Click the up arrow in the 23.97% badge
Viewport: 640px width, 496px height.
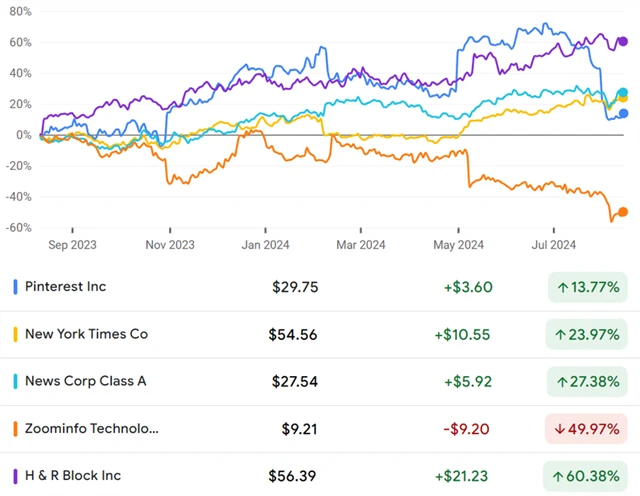[x=563, y=335]
